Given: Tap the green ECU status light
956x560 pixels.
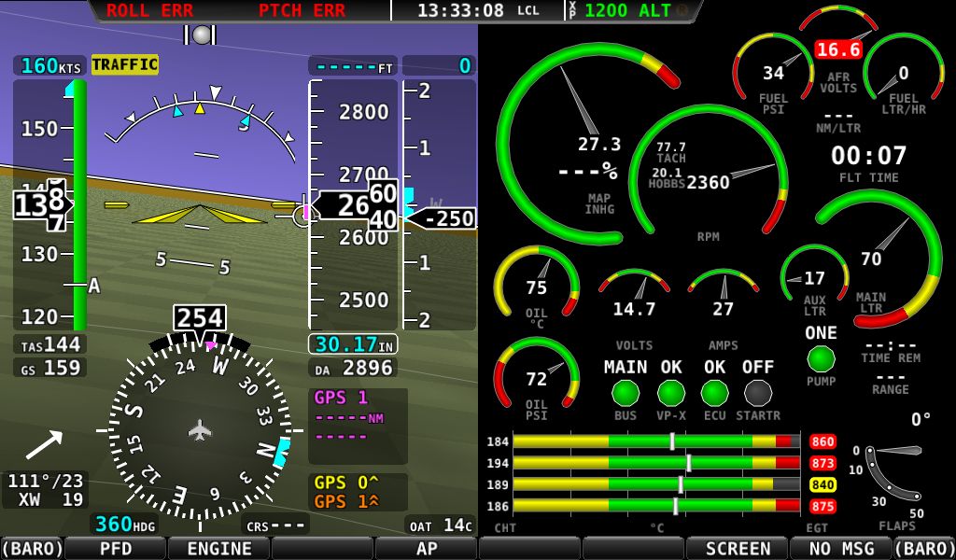Looking at the screenshot, I should [714, 393].
